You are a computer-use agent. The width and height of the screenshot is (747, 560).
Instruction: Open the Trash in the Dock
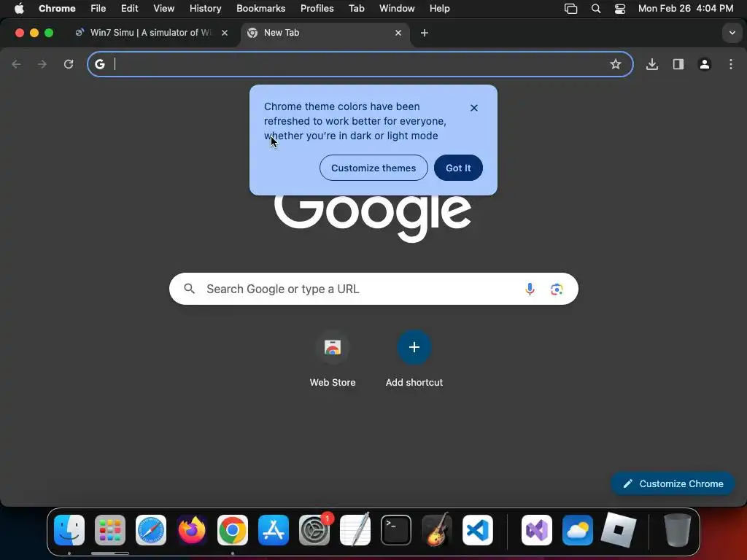point(677,530)
